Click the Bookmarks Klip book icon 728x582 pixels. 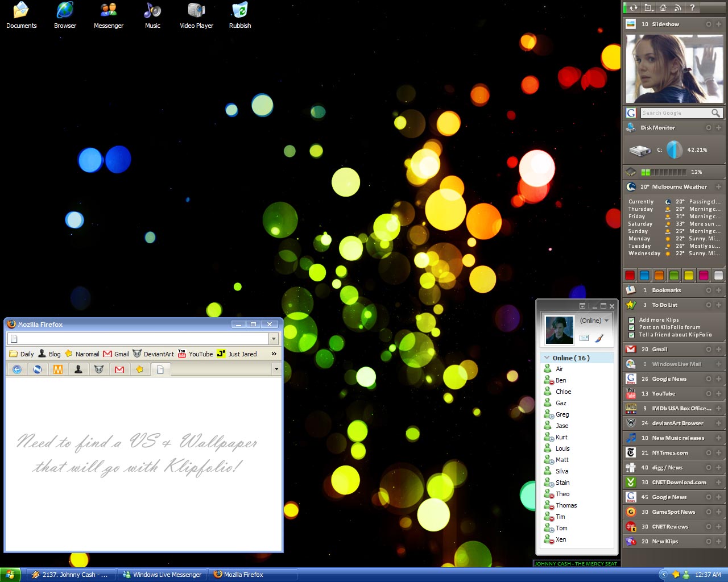click(631, 290)
